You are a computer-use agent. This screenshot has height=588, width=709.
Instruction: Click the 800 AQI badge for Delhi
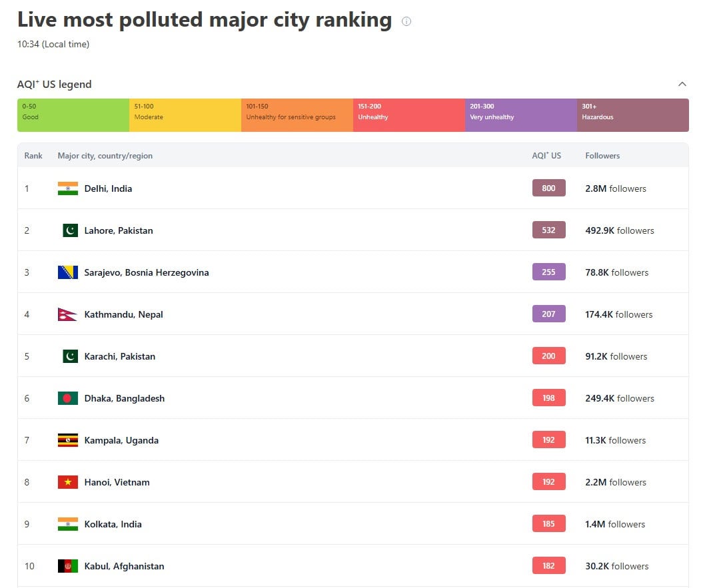pyautogui.click(x=548, y=188)
